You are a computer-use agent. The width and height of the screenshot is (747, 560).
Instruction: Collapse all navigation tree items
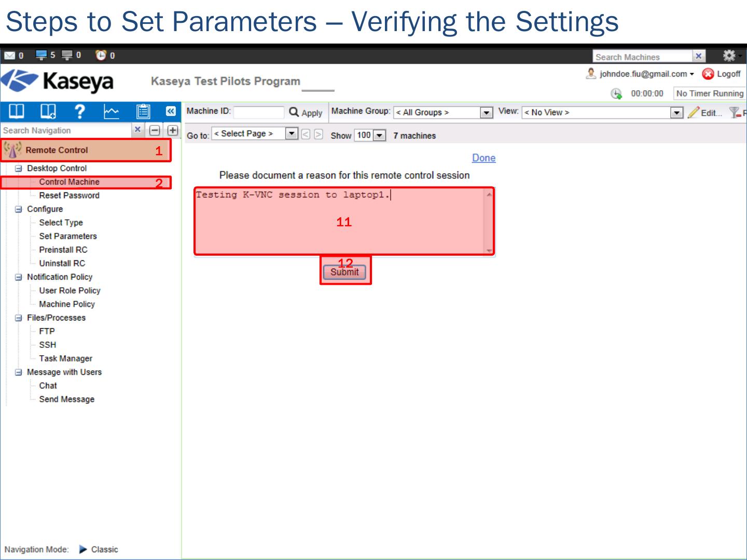[x=155, y=130]
